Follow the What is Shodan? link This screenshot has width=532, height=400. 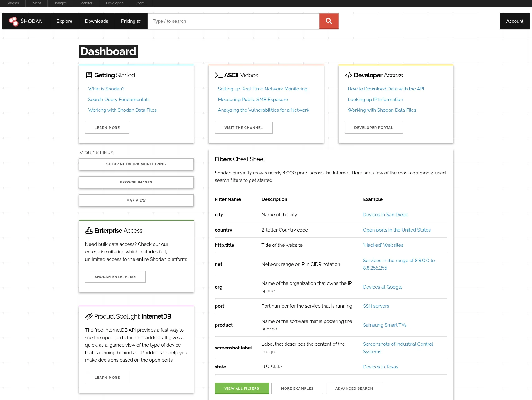point(106,89)
